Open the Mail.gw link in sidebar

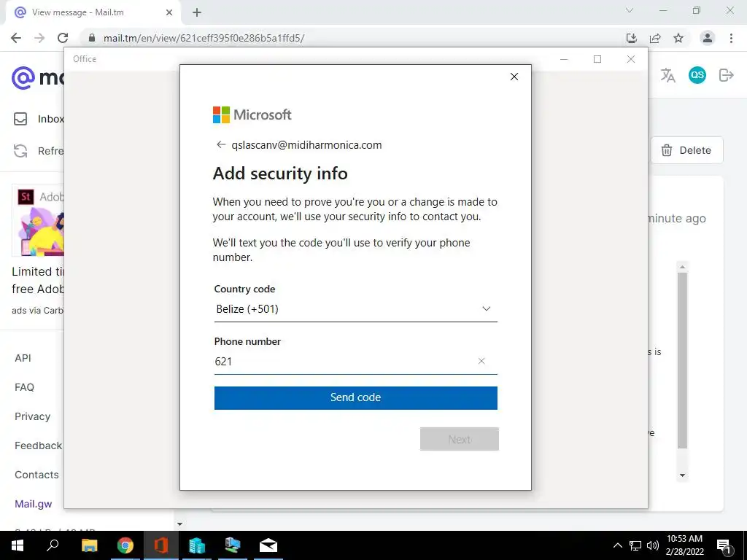[x=34, y=504]
